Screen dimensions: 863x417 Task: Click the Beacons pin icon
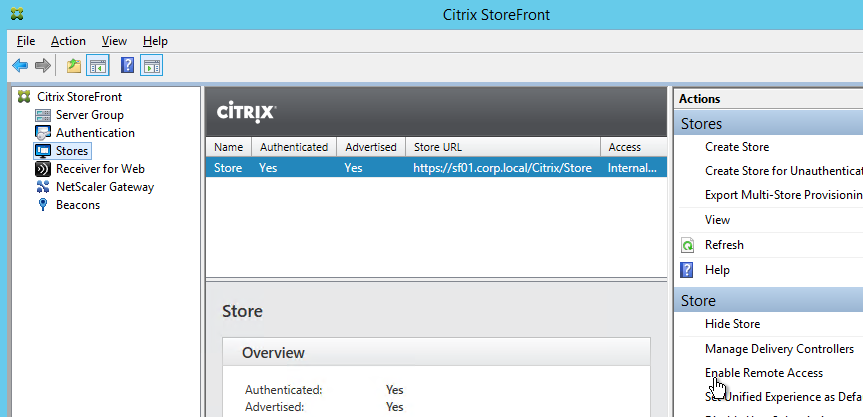(x=42, y=205)
